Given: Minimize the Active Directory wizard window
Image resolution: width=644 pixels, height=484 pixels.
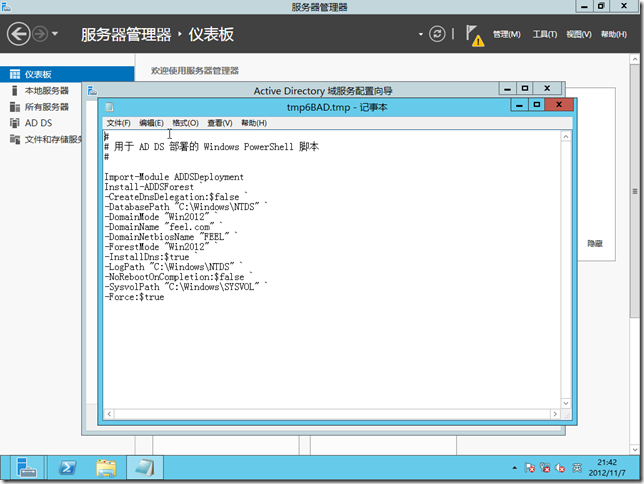Looking at the screenshot, I should click(x=508, y=88).
